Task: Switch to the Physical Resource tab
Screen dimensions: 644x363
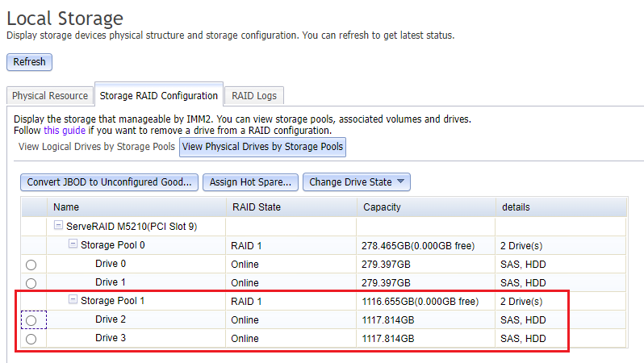Action: 50,96
